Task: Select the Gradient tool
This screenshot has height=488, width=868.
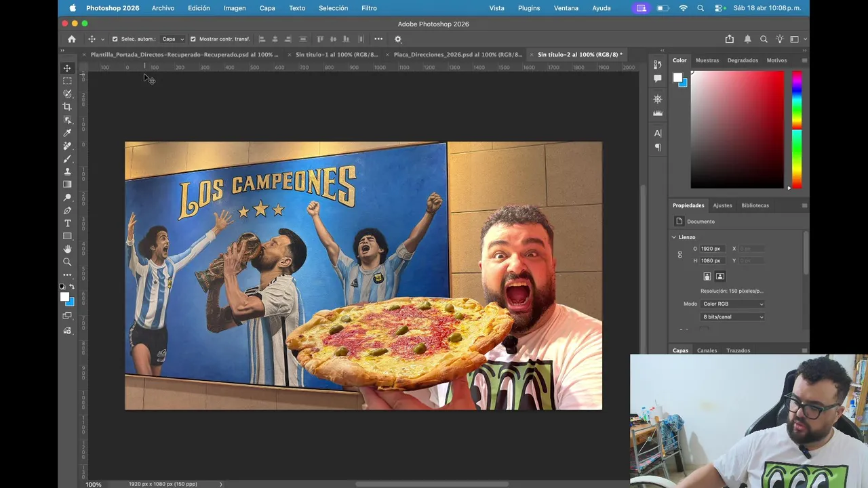Action: click(x=67, y=184)
